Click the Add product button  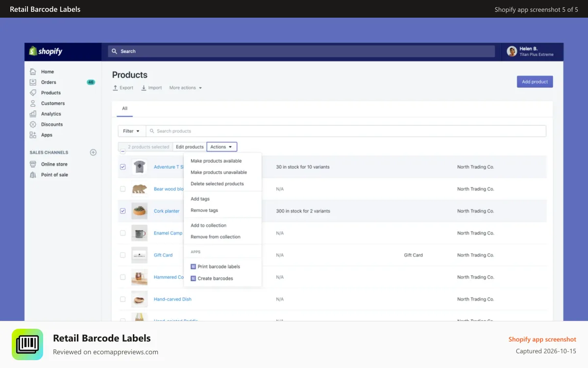click(535, 81)
